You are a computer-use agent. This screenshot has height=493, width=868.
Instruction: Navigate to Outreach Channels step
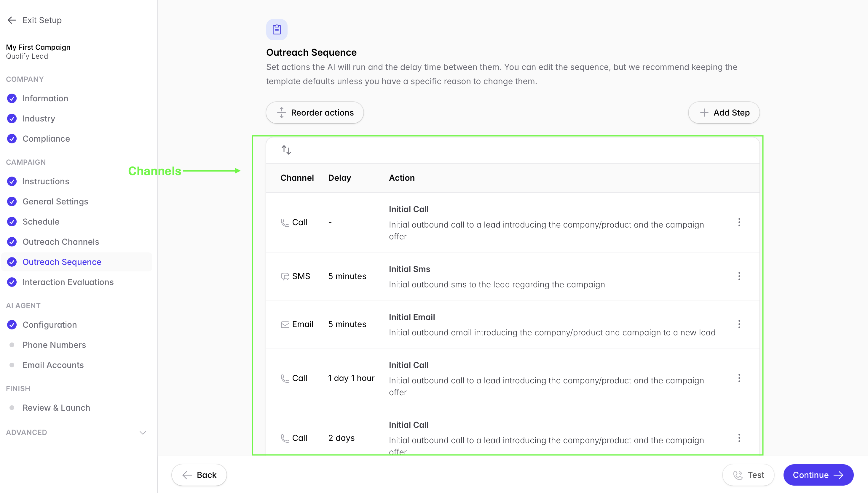pyautogui.click(x=61, y=242)
